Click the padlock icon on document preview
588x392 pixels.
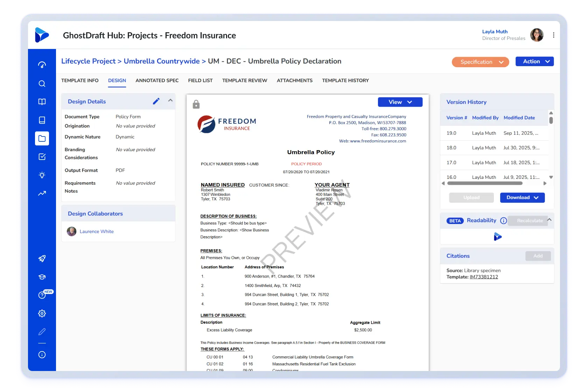click(x=196, y=104)
